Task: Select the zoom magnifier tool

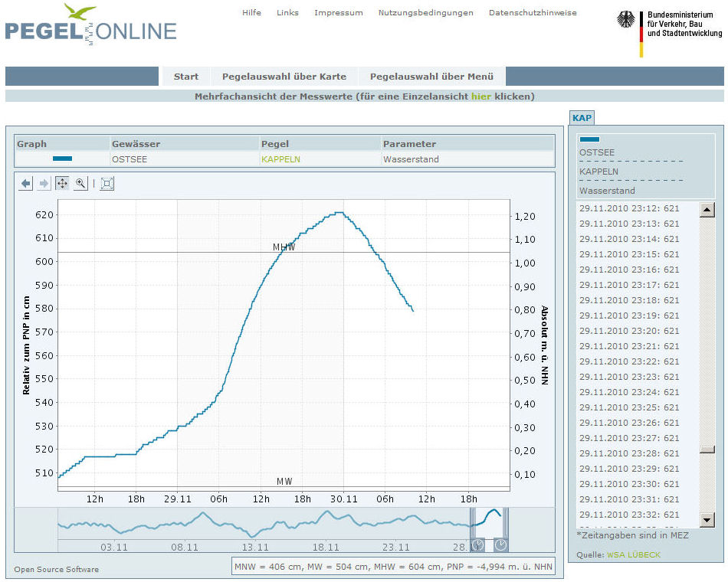Action: coord(80,184)
